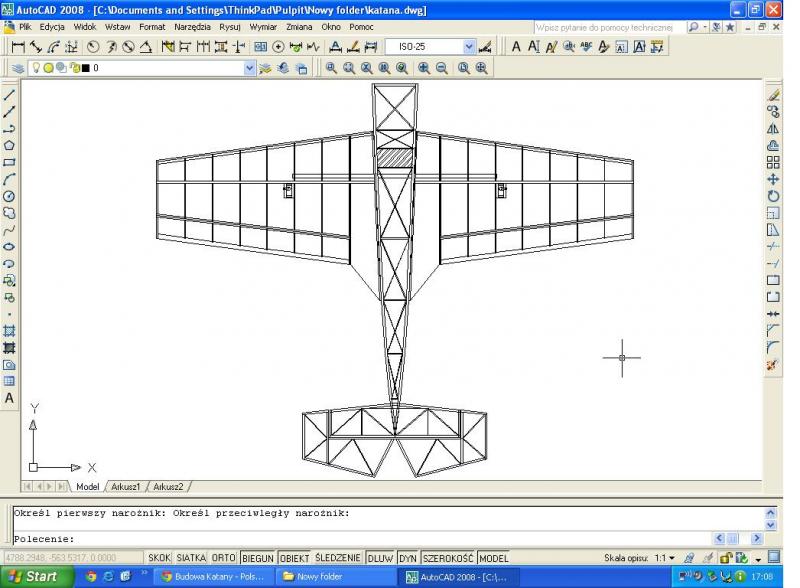
Task: Click the Move tool in modify toolbar
Action: [x=772, y=179]
